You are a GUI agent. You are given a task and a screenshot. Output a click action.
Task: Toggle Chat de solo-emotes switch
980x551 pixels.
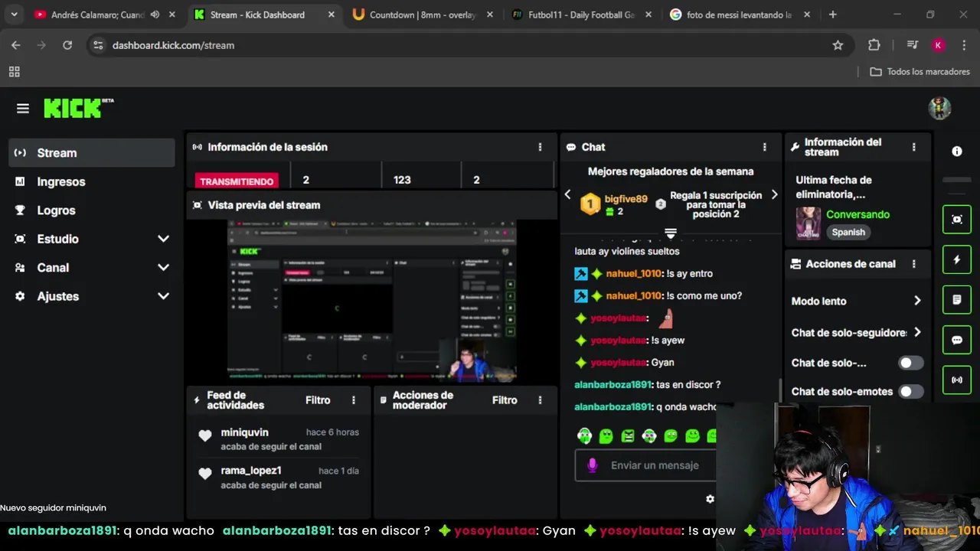point(910,391)
